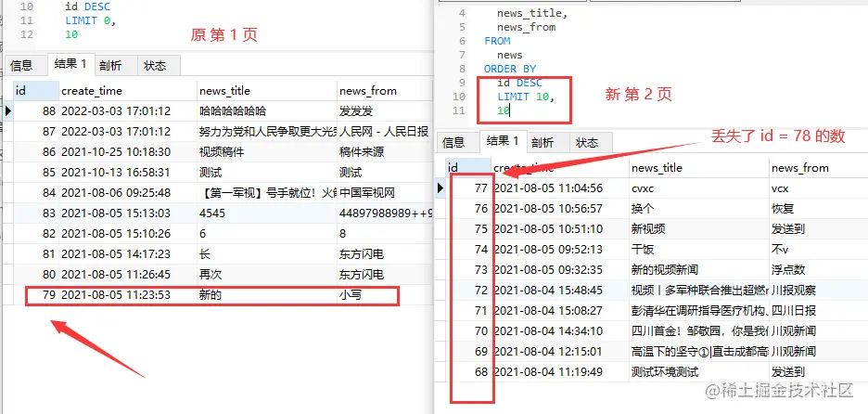The width and height of the screenshot is (868, 414).
Task: Select the news_from cell 恢复
Action: coord(818,209)
